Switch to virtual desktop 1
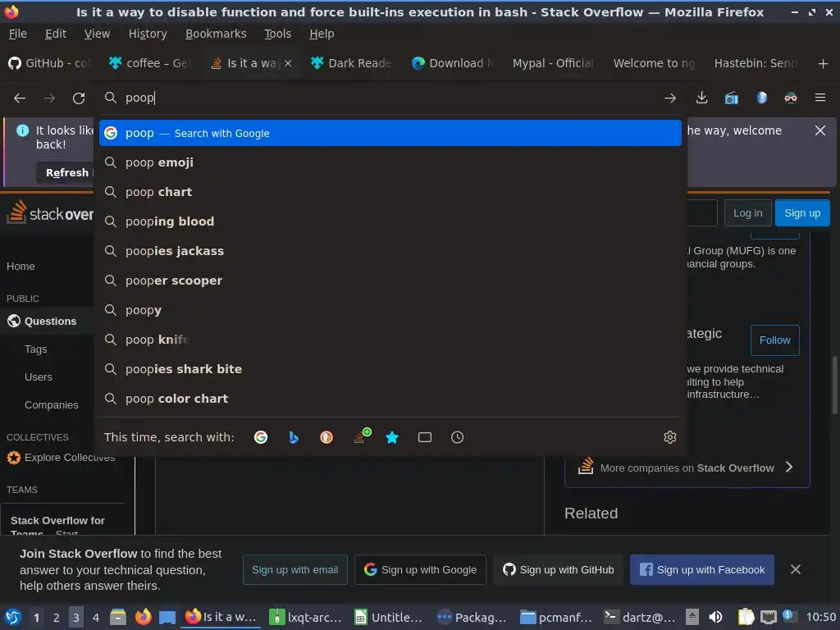This screenshot has height=630, width=840. click(x=36, y=617)
